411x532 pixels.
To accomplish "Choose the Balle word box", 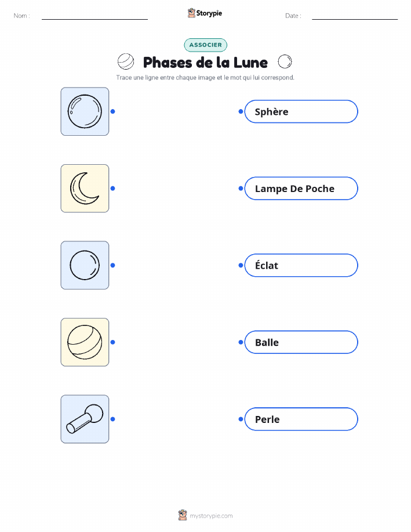I will pos(301,342).
